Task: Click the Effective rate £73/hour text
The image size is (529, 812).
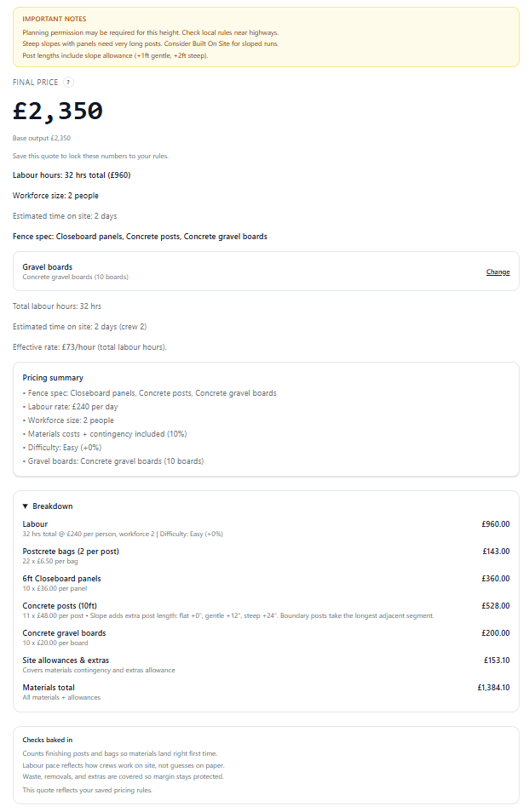Action: click(89, 346)
